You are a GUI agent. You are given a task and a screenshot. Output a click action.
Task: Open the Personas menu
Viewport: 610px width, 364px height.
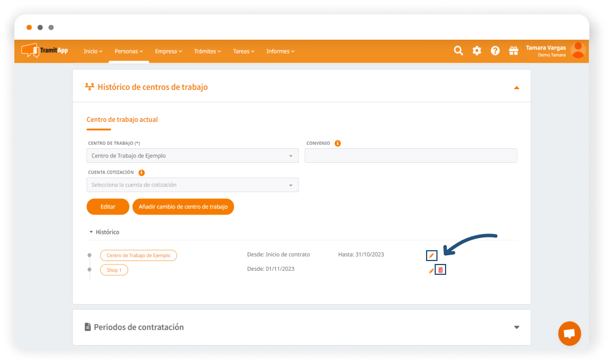click(129, 51)
